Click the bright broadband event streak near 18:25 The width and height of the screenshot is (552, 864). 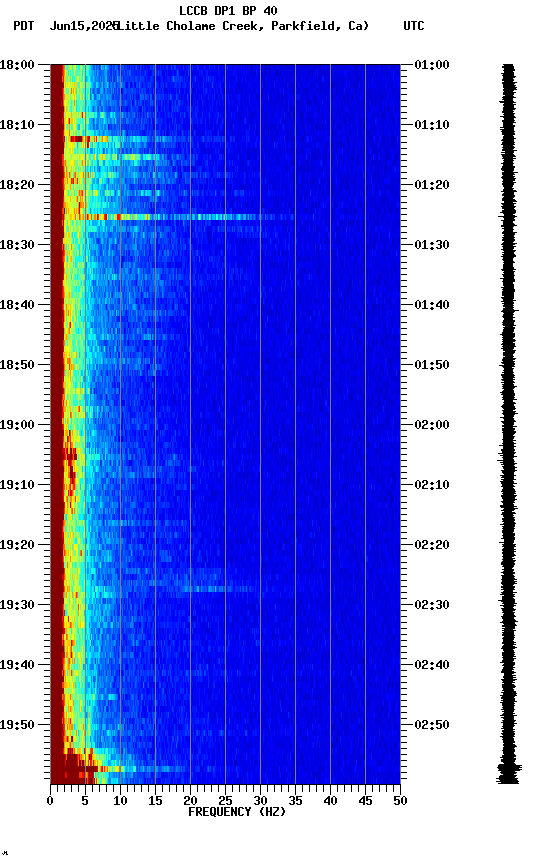(179, 217)
